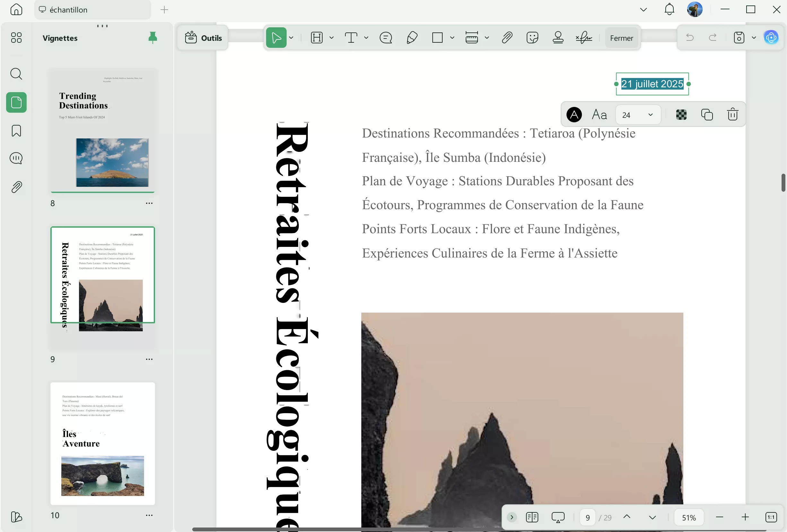Click the Fermer button
This screenshot has width=787, height=532.
point(621,38)
